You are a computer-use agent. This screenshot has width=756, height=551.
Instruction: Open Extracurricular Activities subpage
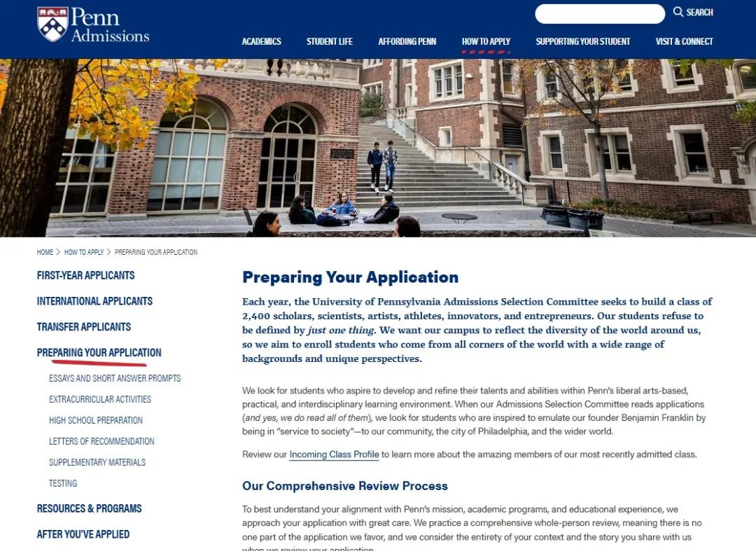(x=100, y=399)
